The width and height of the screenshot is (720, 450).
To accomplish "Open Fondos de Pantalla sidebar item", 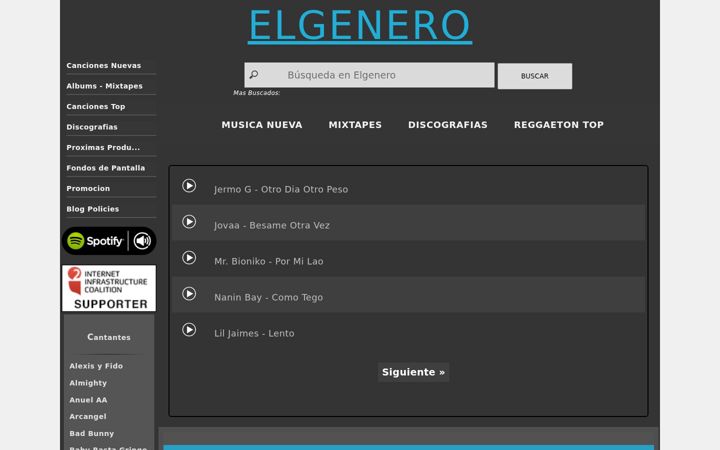I will point(106,168).
